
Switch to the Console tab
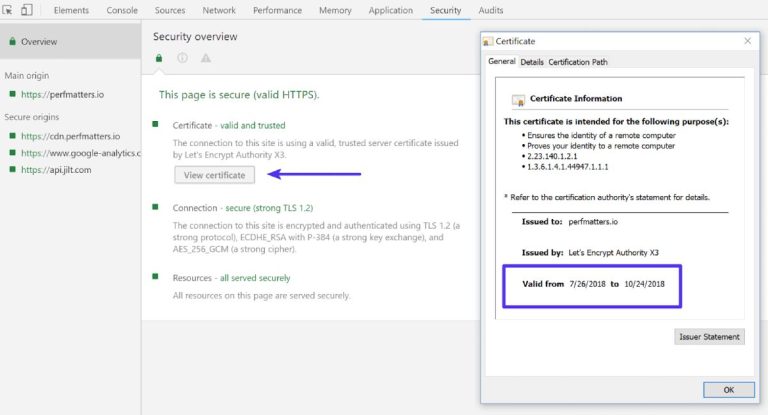[122, 10]
